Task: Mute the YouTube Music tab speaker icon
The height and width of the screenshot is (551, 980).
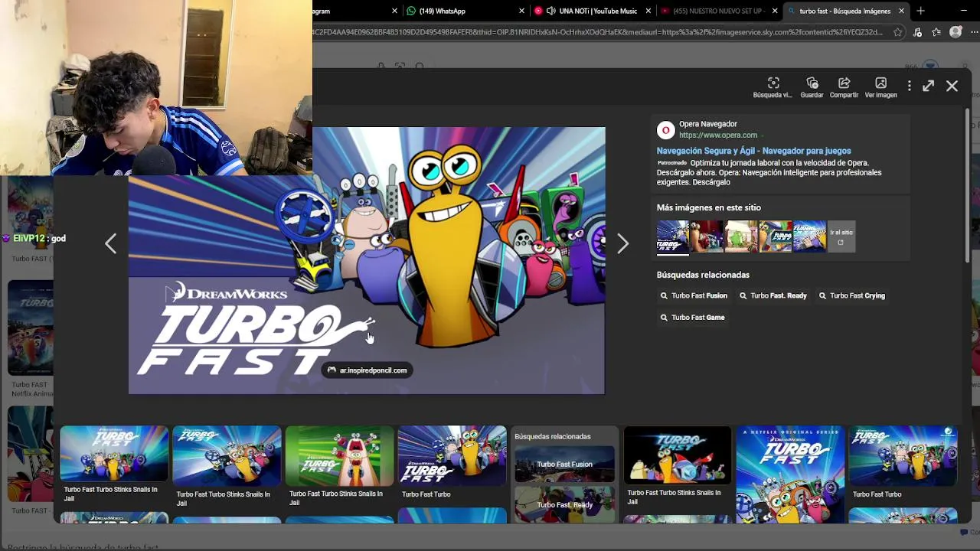Action: (550, 11)
